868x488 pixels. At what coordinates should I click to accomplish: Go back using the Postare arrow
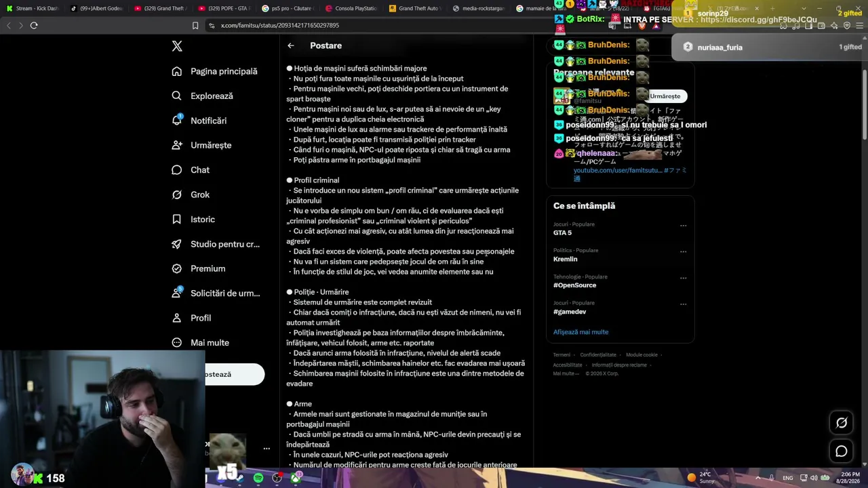point(291,45)
